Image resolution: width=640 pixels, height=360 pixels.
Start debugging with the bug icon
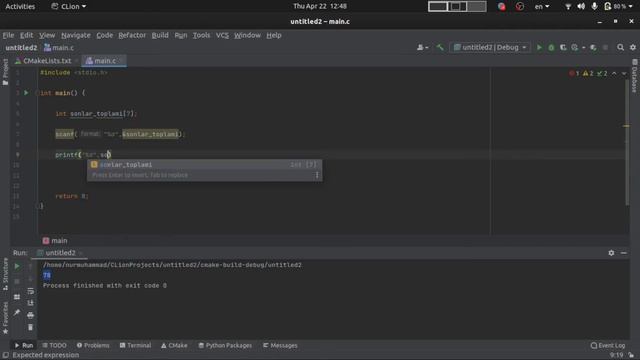tap(551, 47)
